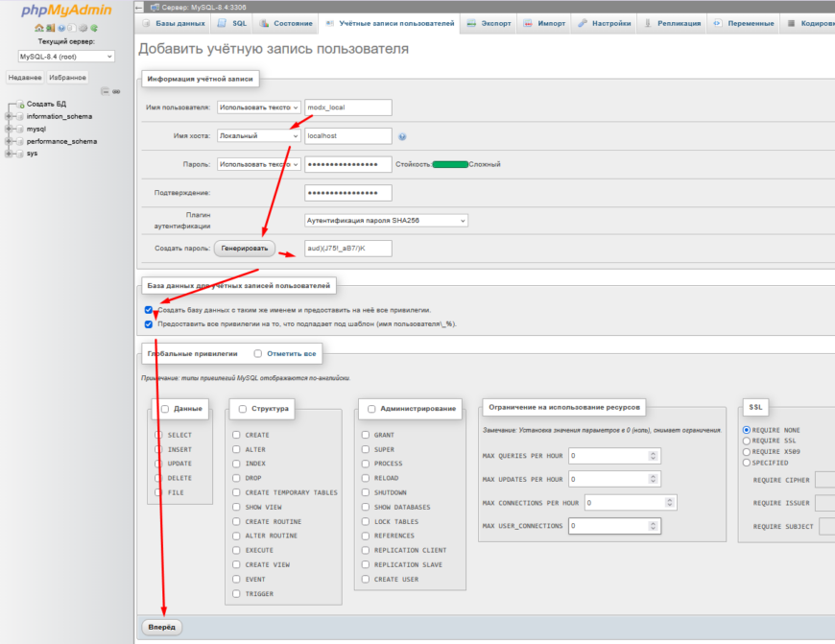Expand information_schema tree node

point(9,116)
